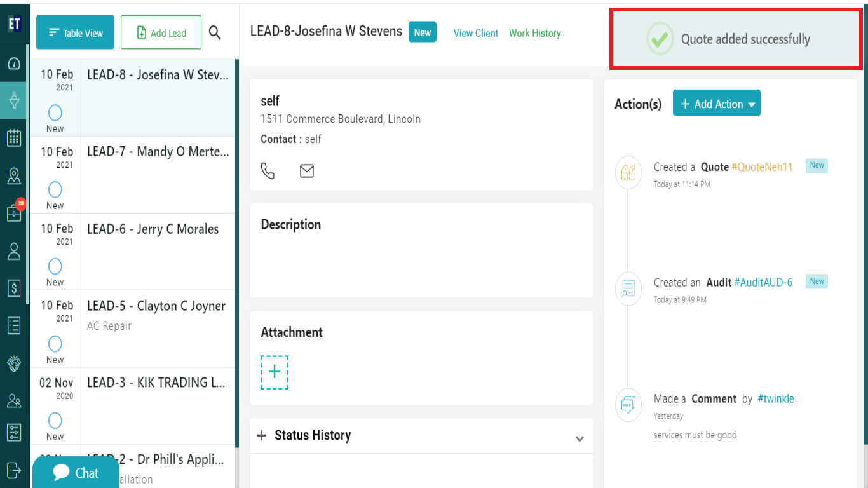Click the 'Quote added successfully' notification
The image size is (868, 488).
point(736,39)
